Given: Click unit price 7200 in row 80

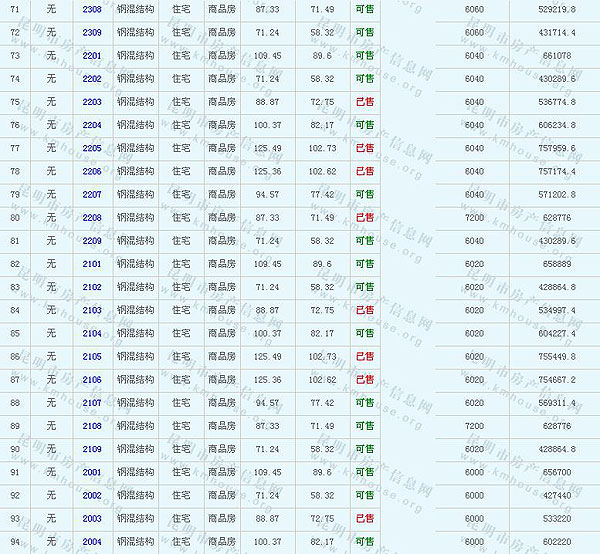Looking at the screenshot, I should [474, 217].
